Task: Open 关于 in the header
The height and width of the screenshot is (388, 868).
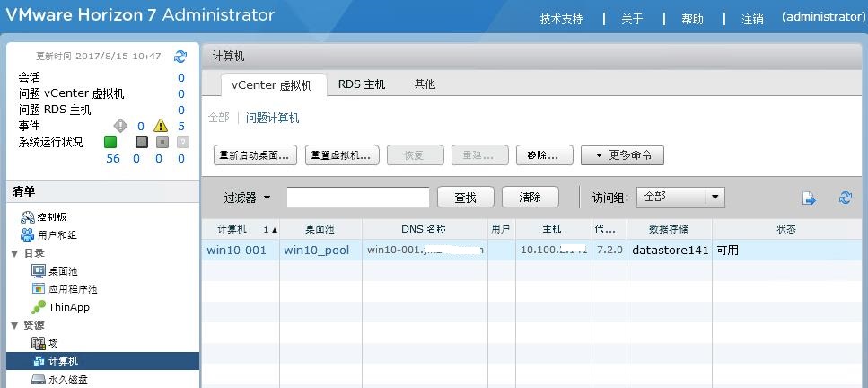Action: point(632,19)
